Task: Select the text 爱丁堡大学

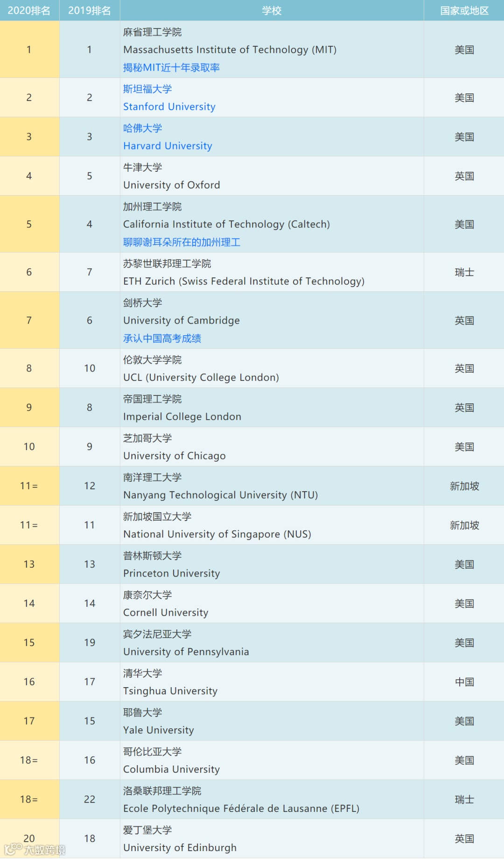Action: (x=147, y=831)
